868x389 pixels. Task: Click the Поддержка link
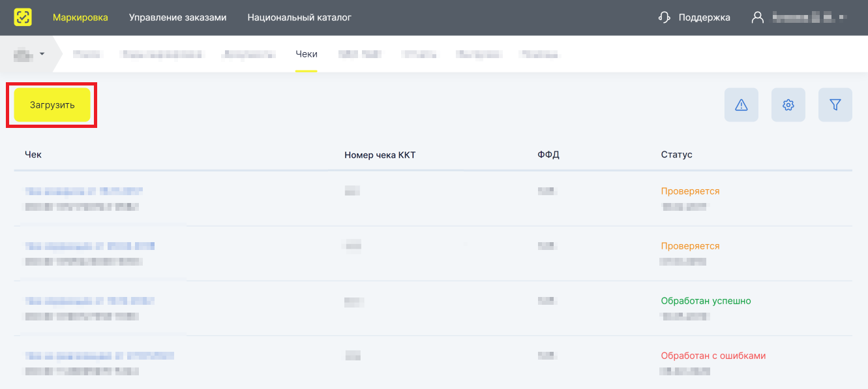point(704,18)
